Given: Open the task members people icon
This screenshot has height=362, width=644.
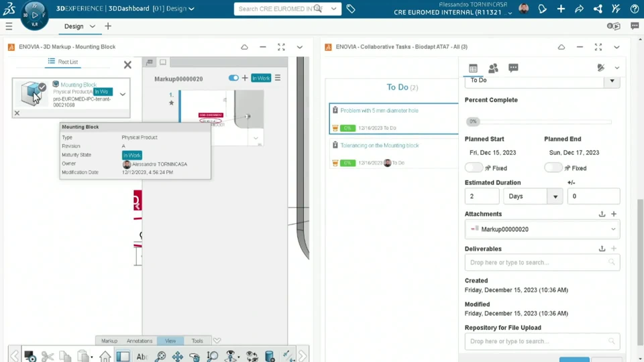Looking at the screenshot, I should pos(493,68).
